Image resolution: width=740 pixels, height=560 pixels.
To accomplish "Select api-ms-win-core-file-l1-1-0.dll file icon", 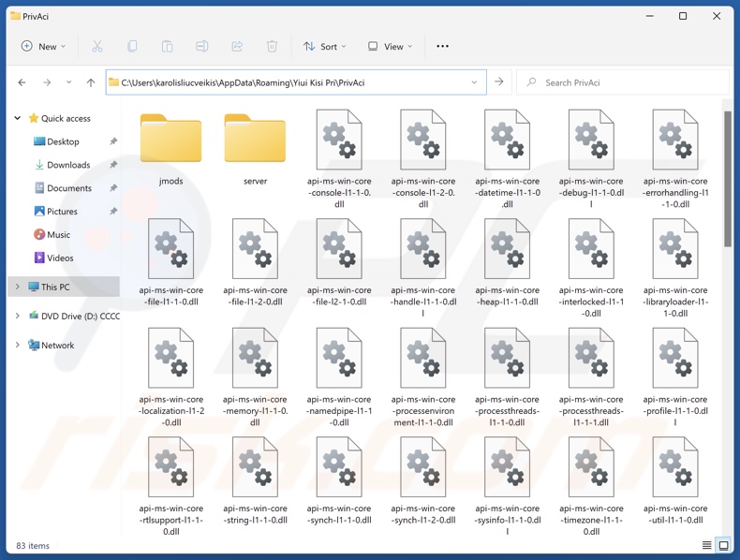I will pos(170,248).
